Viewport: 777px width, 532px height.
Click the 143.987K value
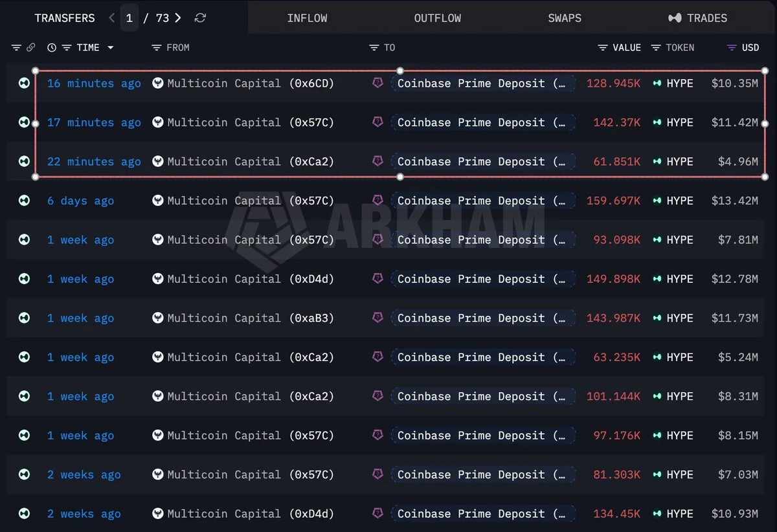click(614, 318)
